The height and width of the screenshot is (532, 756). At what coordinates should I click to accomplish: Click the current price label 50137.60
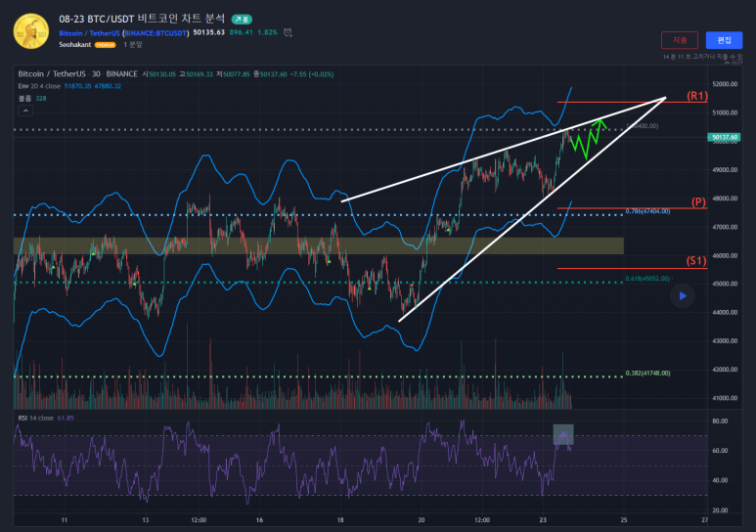725,138
